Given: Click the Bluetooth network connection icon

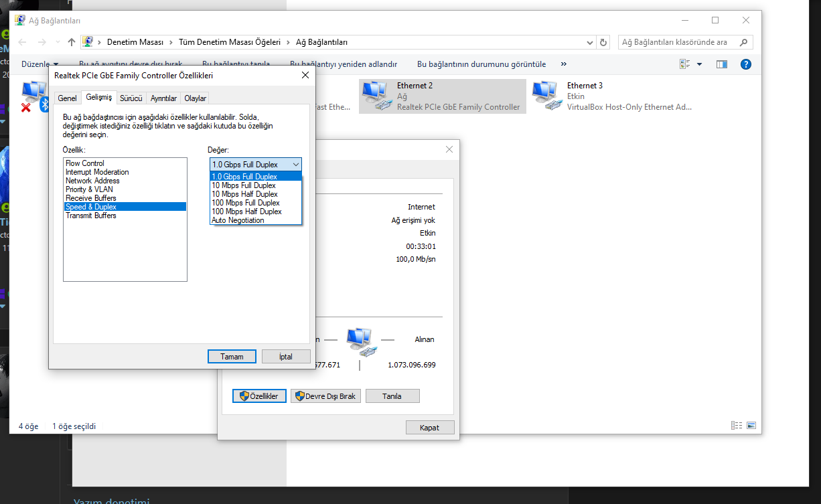Looking at the screenshot, I should click(44, 104).
